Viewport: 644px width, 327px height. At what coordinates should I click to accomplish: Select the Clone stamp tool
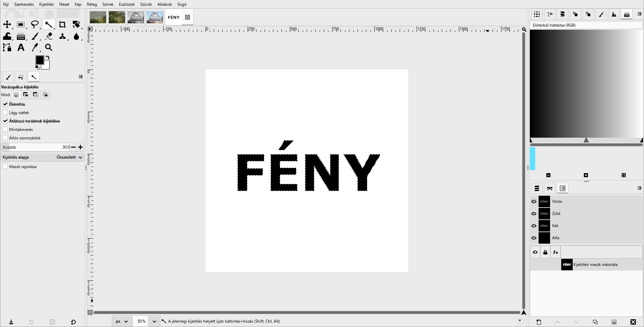point(62,36)
